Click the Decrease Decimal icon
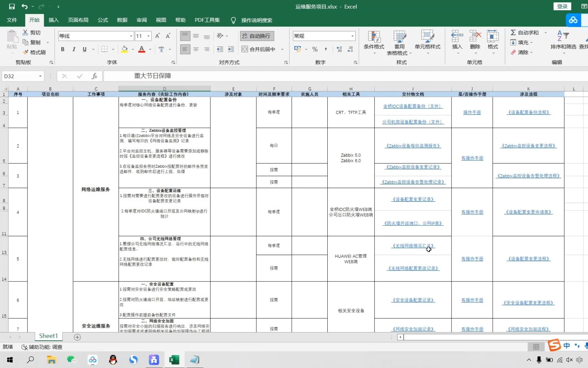The height and width of the screenshot is (368, 588). (350, 49)
